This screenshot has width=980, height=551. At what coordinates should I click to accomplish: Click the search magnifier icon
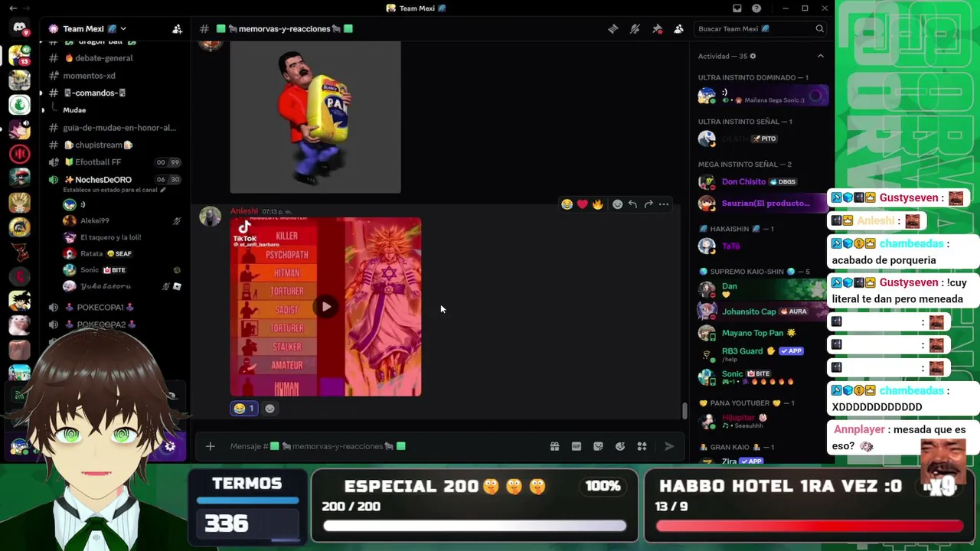click(819, 29)
